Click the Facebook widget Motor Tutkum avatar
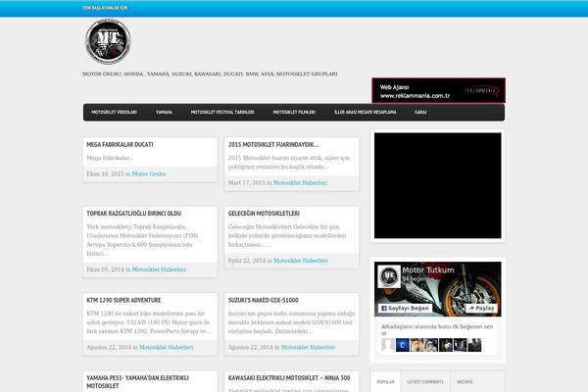588x392 pixels. click(389, 276)
